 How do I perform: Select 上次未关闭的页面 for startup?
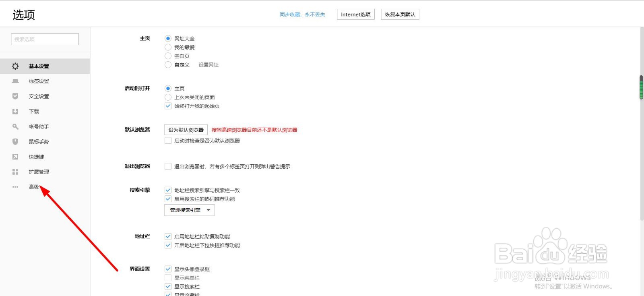pos(168,97)
